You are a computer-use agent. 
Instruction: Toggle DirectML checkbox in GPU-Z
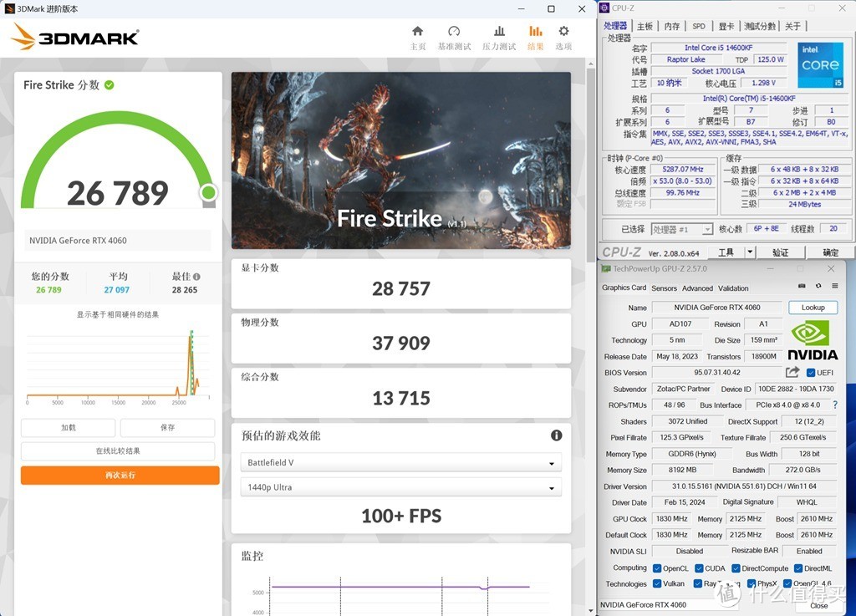(x=798, y=568)
